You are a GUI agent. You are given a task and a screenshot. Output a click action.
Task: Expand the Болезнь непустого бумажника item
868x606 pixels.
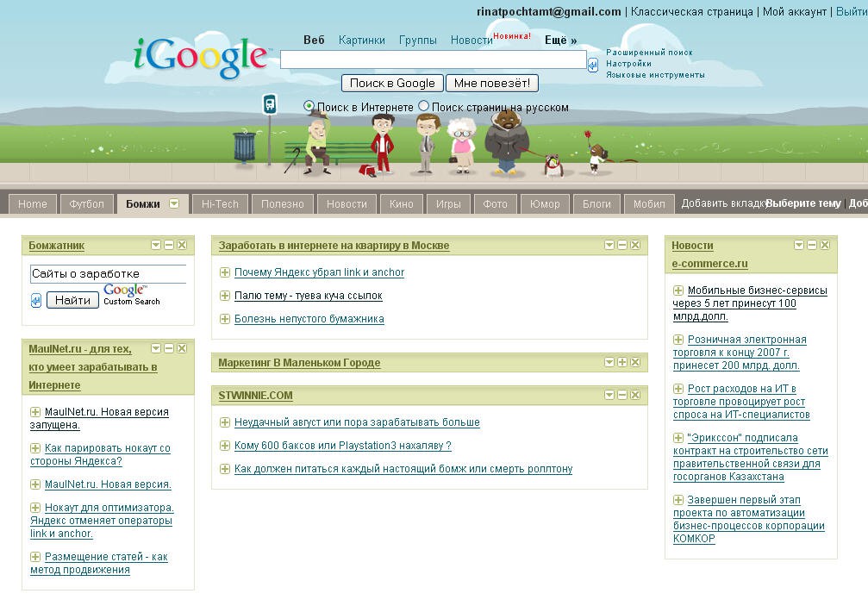click(225, 319)
